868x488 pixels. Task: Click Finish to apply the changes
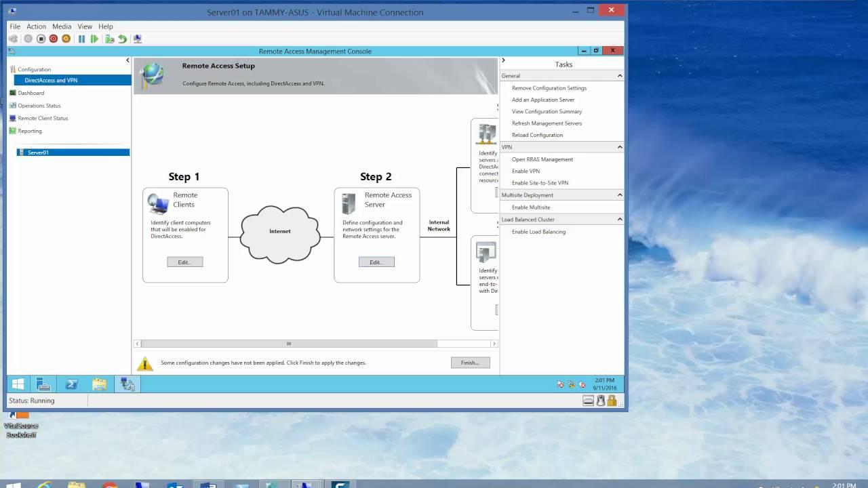pyautogui.click(x=470, y=363)
